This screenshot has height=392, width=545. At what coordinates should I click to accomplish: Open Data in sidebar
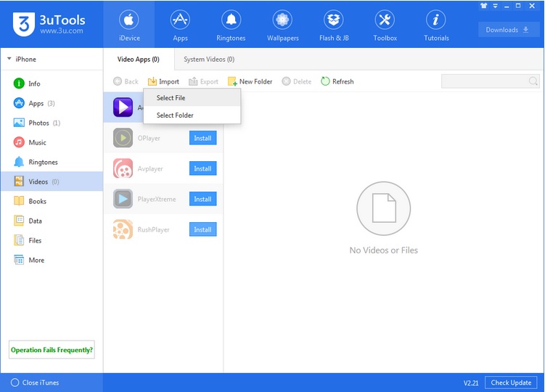coord(52,221)
